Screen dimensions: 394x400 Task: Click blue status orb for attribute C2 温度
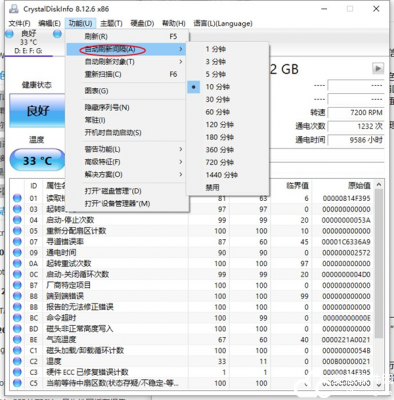tap(17, 361)
